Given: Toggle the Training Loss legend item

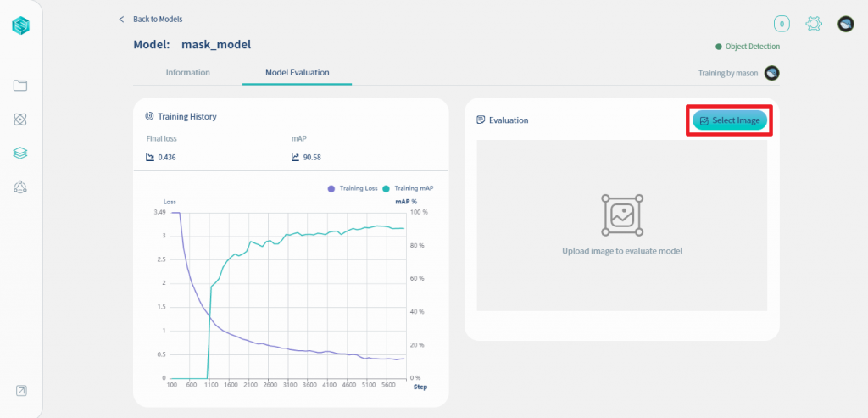Looking at the screenshot, I should coord(353,188).
